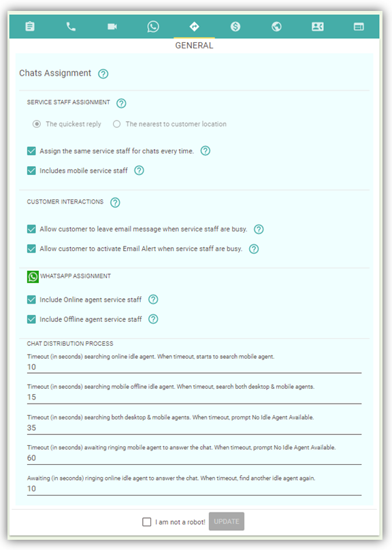This screenshot has height=550, width=392.
Task: Toggle Includes mobile service staff checkbox
Action: (x=31, y=170)
